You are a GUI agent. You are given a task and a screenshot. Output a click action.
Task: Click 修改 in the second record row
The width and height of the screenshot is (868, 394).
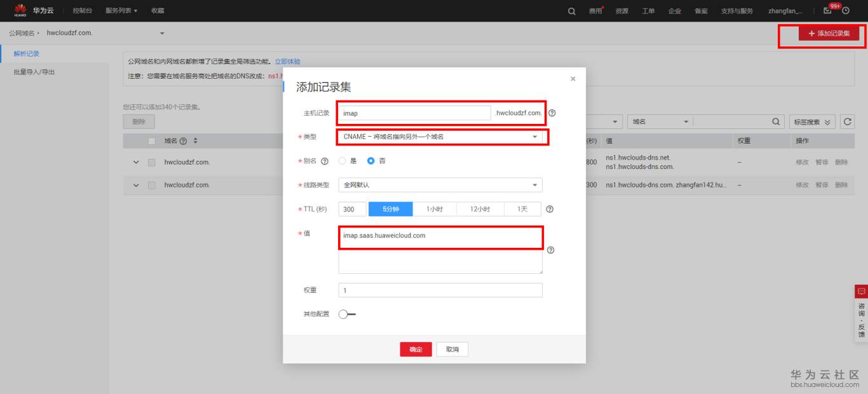click(802, 186)
